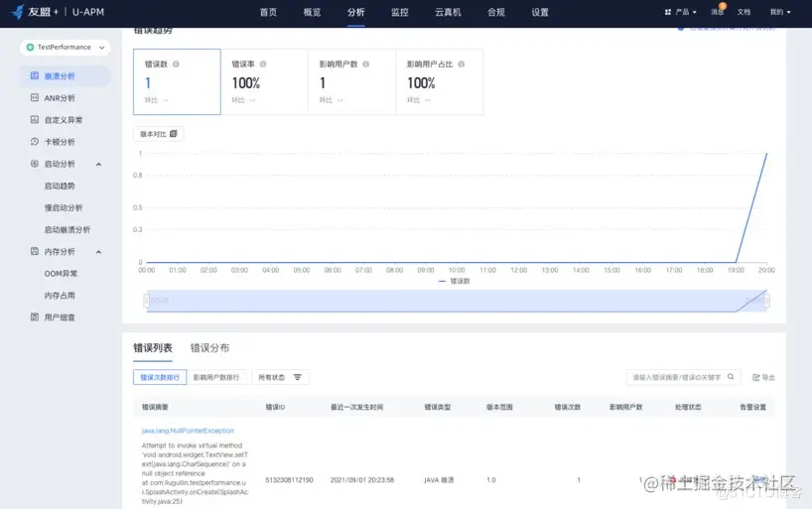Select the 影响用户数排行 sort option
Viewport: 812px width, 509px height.
pyautogui.click(x=216, y=377)
